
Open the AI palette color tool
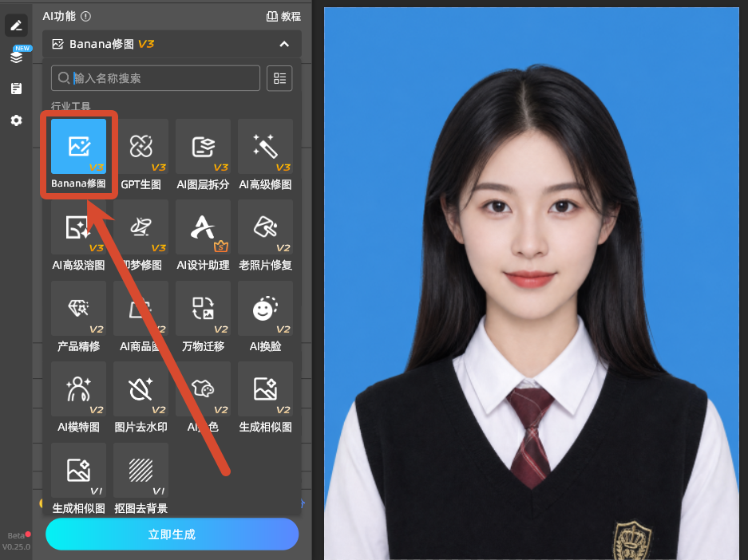(x=204, y=389)
